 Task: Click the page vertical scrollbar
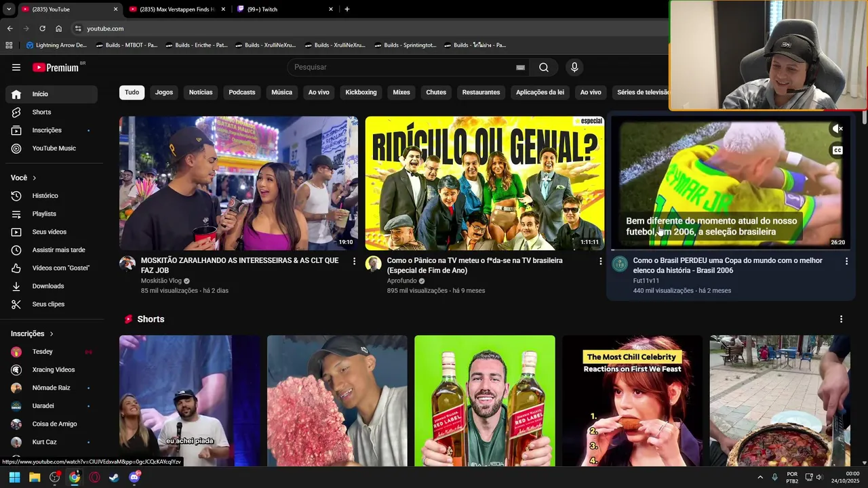pos(864,119)
